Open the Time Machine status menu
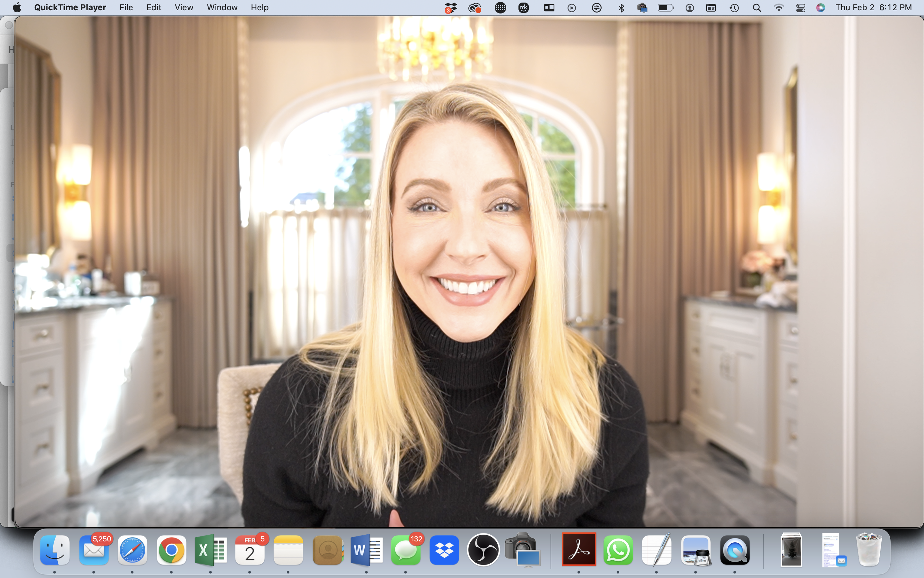The height and width of the screenshot is (578, 924). click(734, 8)
